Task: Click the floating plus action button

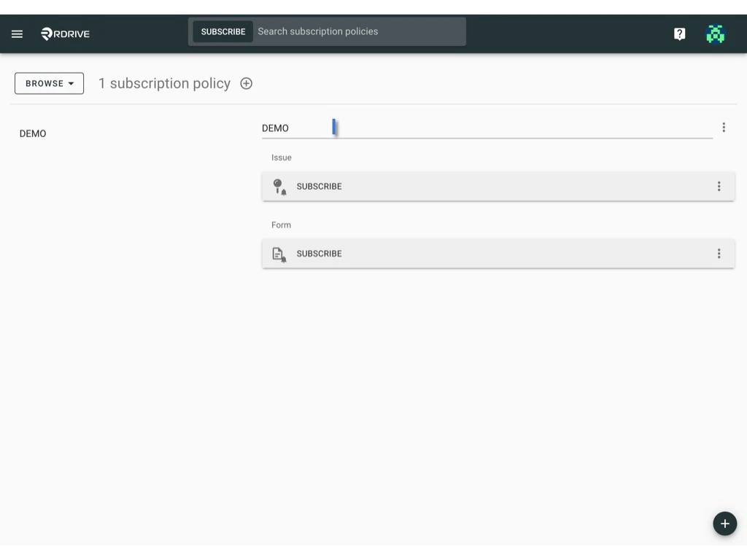Action: point(724,524)
